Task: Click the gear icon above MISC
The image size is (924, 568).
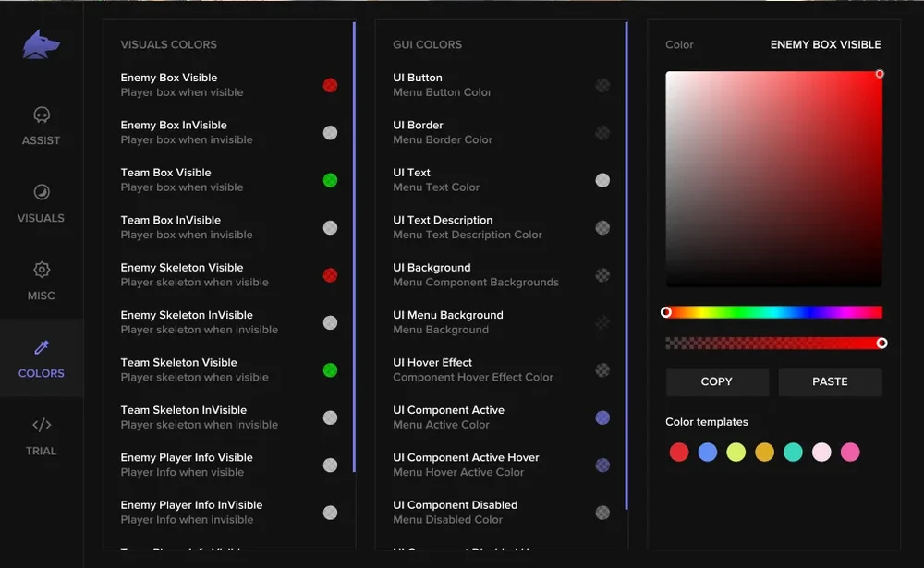Action: [41, 270]
